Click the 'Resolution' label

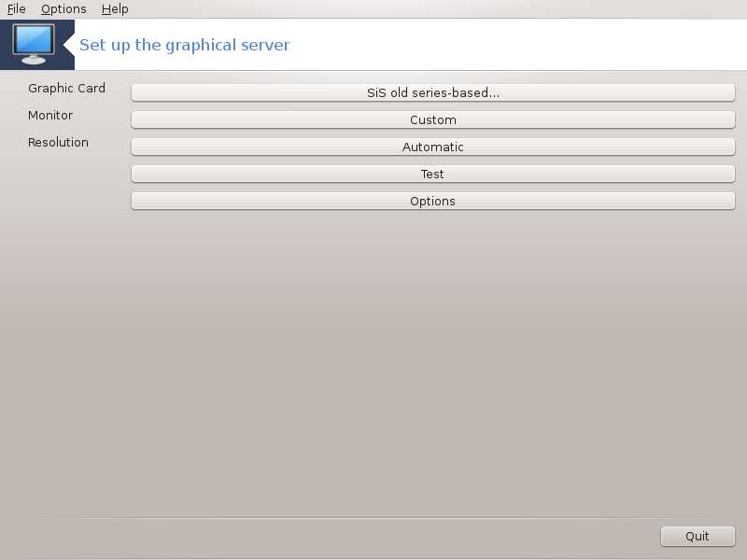[58, 143]
